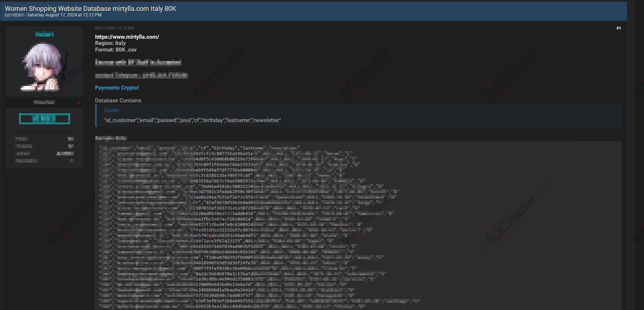The image size is (644, 310).
Task: Click the sample header text "cf","birthday"
Action: coord(218,148)
